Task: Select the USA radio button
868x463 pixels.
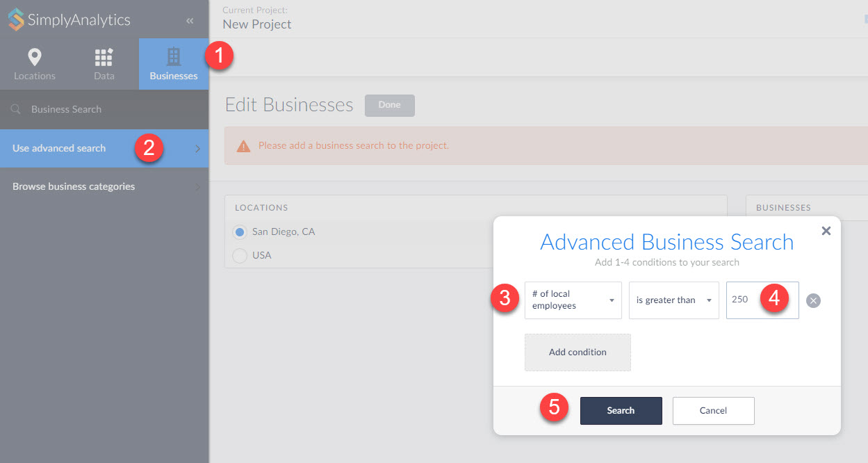Action: click(x=240, y=256)
